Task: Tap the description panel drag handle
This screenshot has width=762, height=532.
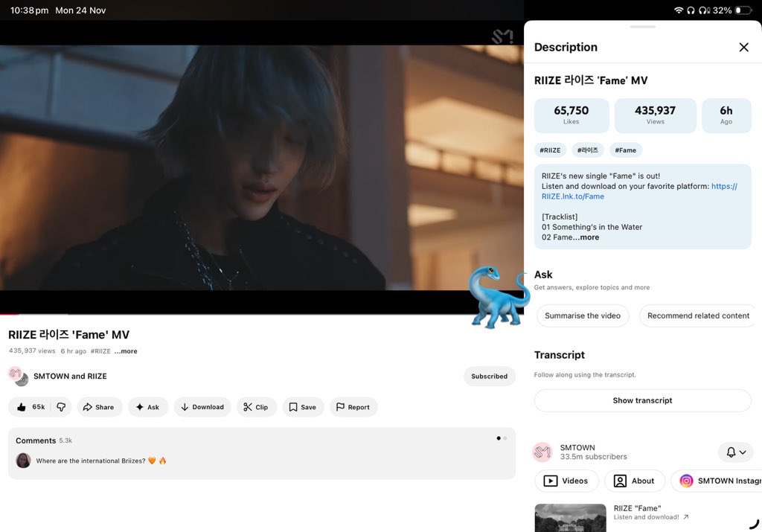Action: click(642, 27)
